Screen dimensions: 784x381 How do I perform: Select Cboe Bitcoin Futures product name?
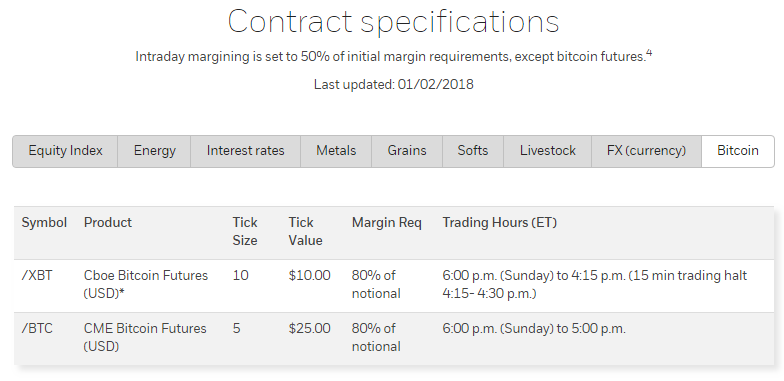point(146,284)
